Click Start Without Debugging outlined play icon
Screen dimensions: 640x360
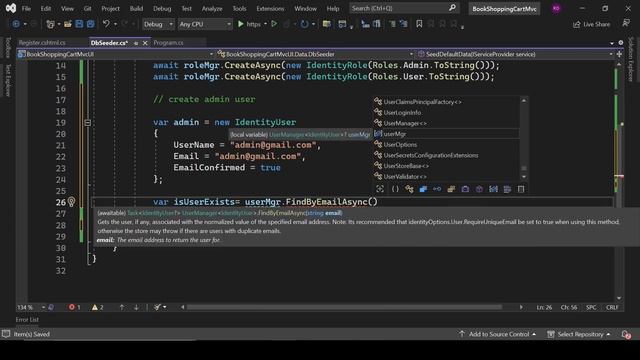click(x=274, y=24)
